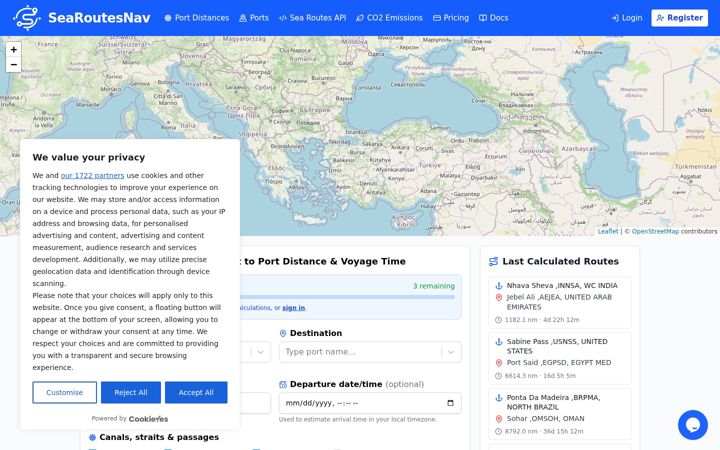Open the 'our 1722 partners' link
This screenshot has width=720, height=450.
pos(92,175)
